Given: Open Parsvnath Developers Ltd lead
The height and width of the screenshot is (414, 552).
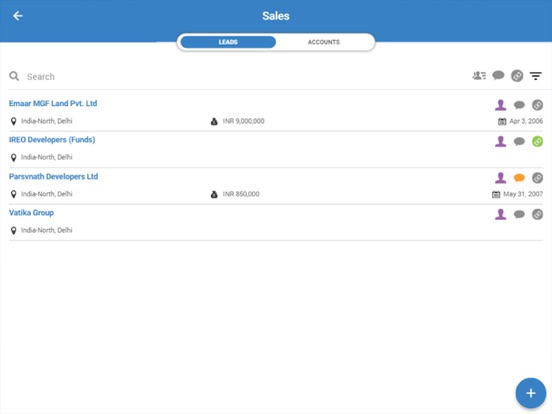Looking at the screenshot, I should click(54, 176).
